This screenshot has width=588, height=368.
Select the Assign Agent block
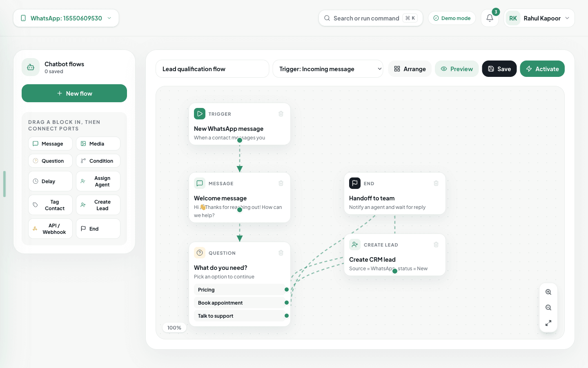pyautogui.click(x=98, y=181)
